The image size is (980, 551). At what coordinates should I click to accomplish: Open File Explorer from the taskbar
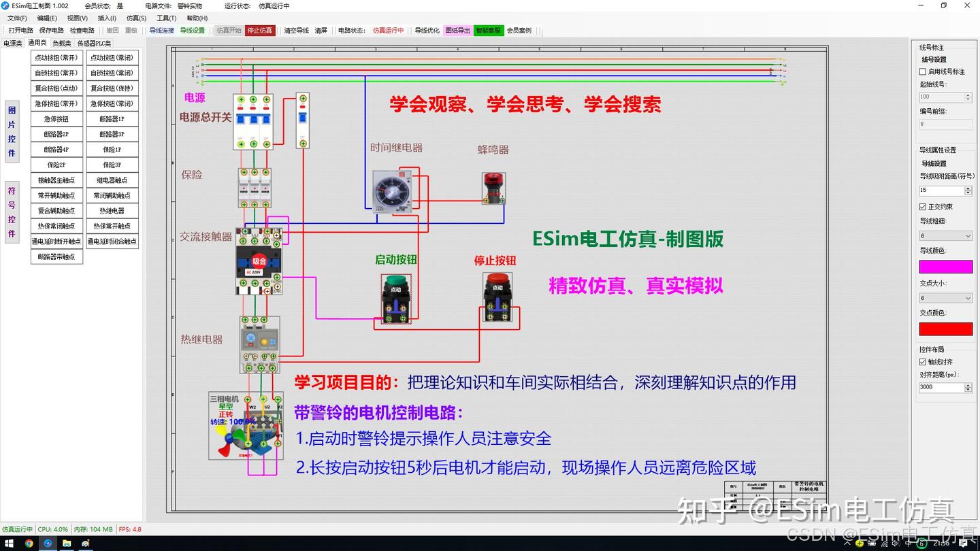click(x=67, y=544)
